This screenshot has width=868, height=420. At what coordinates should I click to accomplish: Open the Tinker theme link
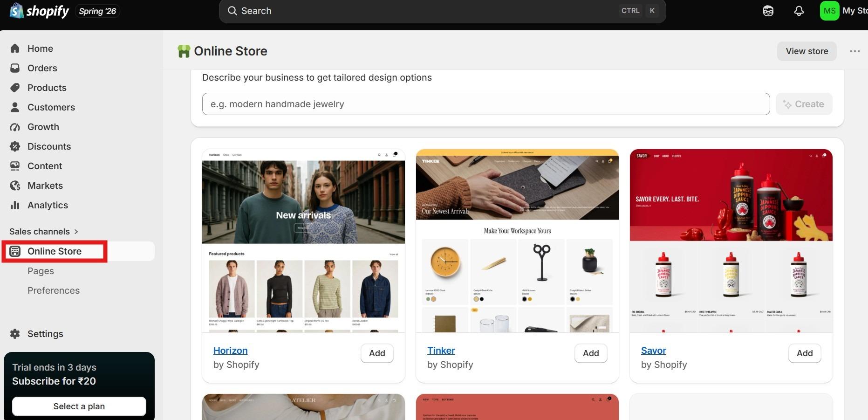point(441,351)
